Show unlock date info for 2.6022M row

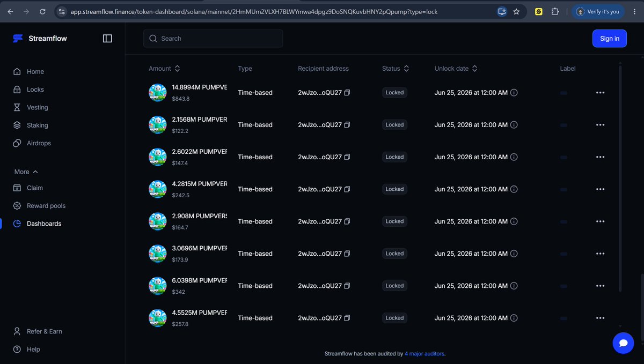[514, 157]
